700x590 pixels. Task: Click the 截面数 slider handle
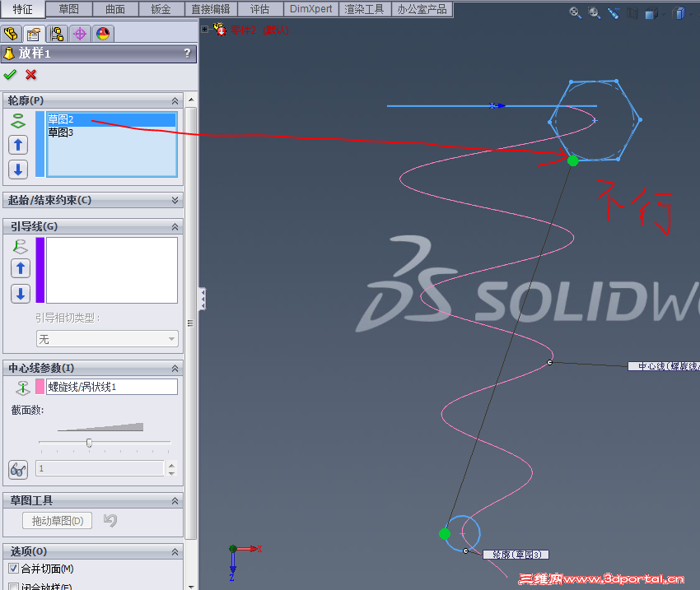89,443
